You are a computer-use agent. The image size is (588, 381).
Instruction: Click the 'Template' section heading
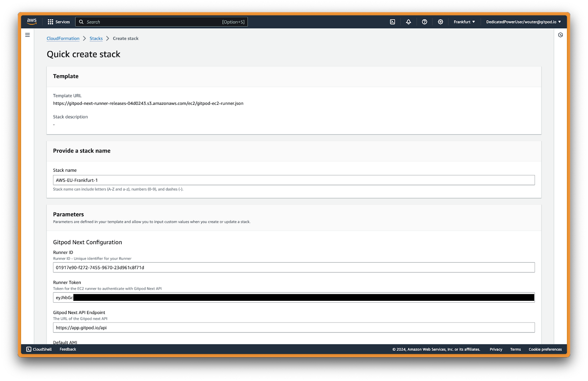(66, 76)
